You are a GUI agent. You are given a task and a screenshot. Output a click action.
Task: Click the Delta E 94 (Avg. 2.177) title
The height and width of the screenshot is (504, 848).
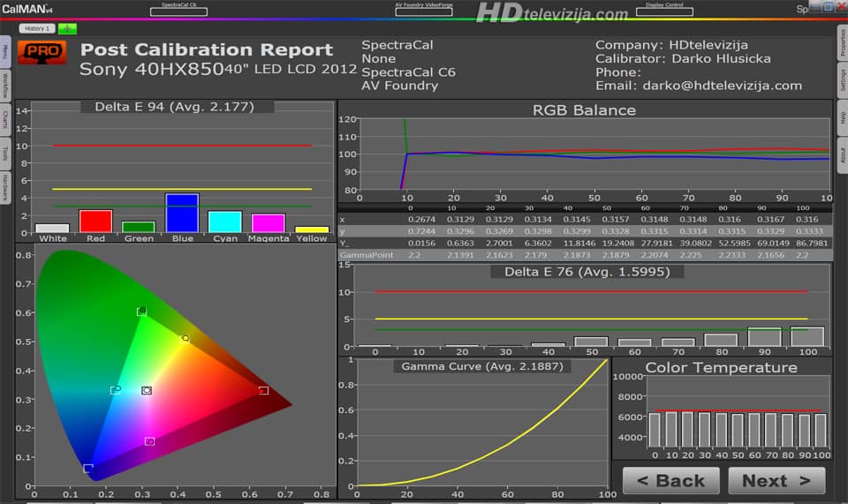pyautogui.click(x=174, y=107)
